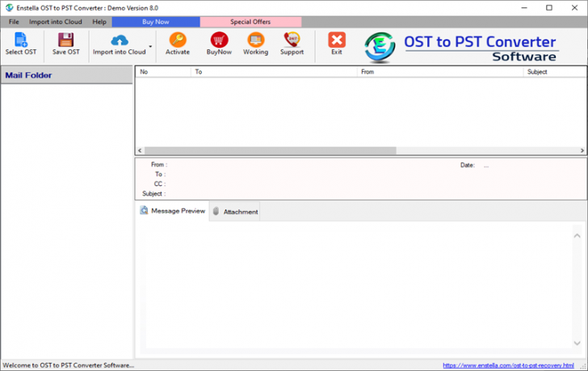Click the Subject column header
The height and width of the screenshot is (371, 588).
(x=555, y=72)
